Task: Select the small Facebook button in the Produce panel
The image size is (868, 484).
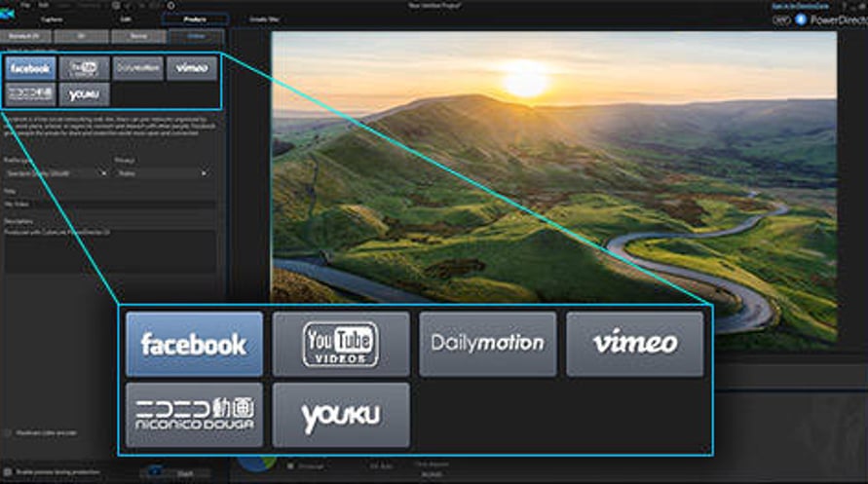Action: click(30, 68)
